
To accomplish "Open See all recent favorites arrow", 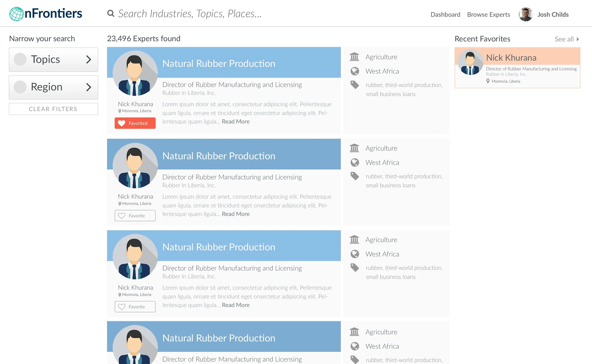I will click(x=577, y=39).
